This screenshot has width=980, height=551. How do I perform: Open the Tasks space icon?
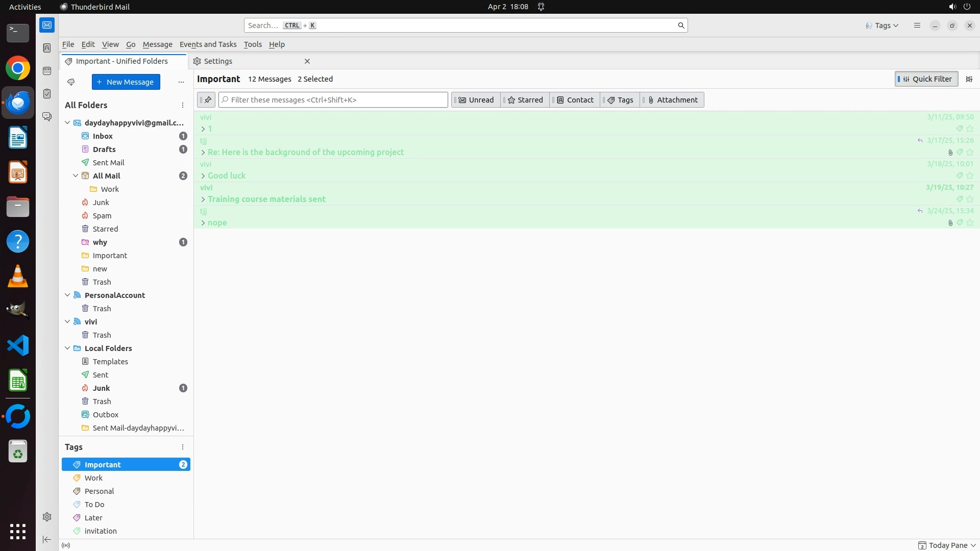click(x=47, y=94)
